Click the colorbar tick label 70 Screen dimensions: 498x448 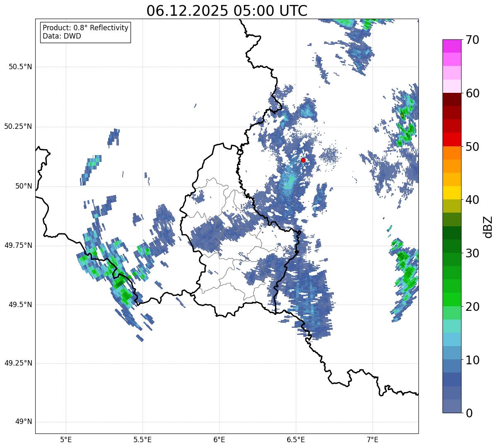(472, 40)
